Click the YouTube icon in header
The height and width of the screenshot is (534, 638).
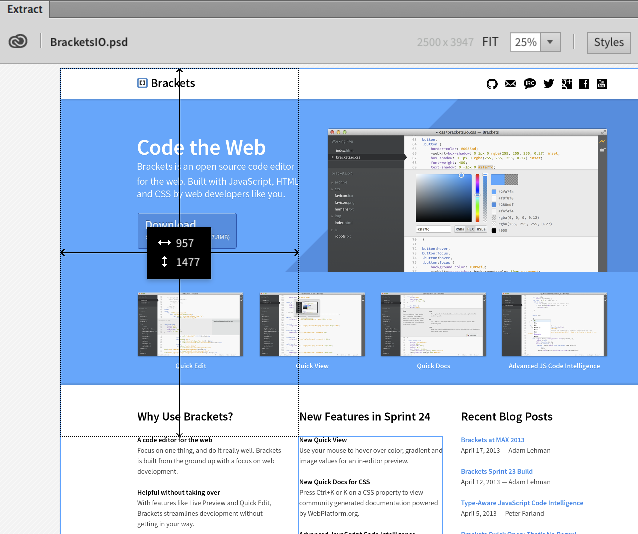coord(602,84)
